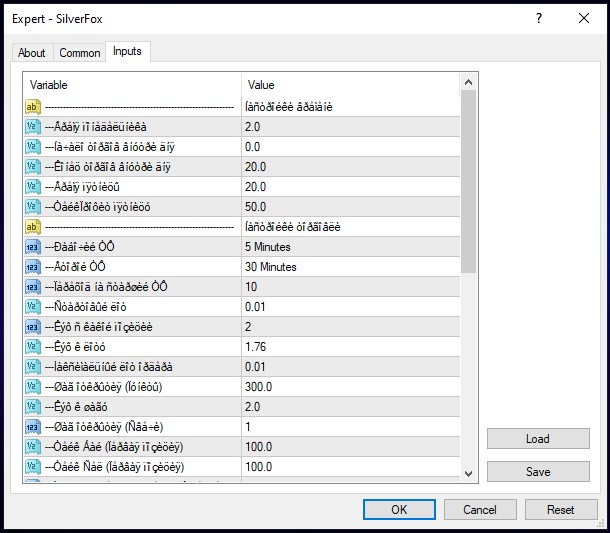Click the icon in the row valued 0.0
This screenshot has width=610, height=533.
coord(33,147)
